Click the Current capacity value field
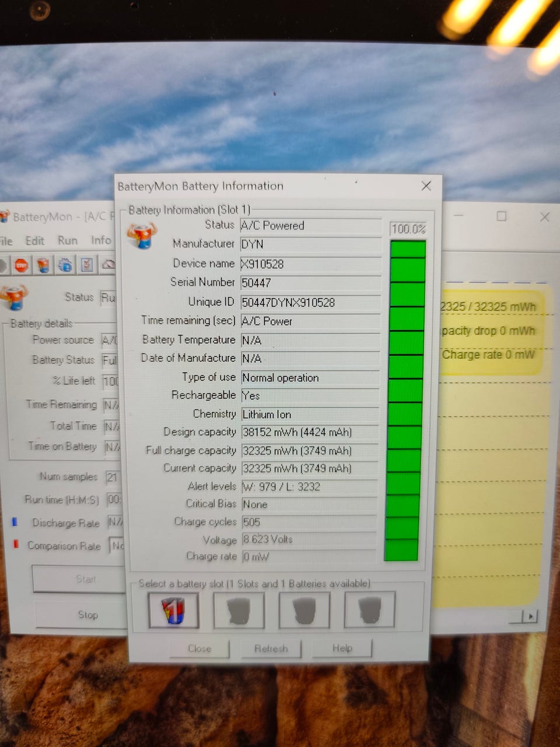 click(309, 468)
